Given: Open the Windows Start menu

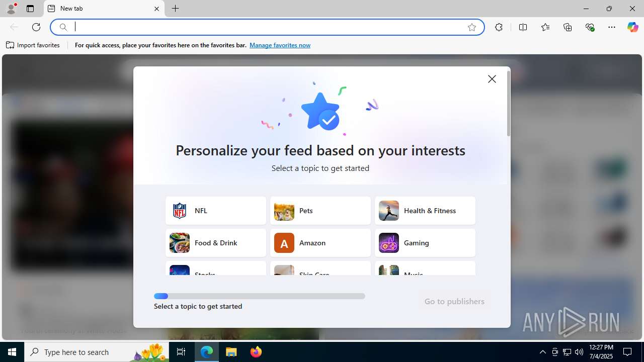Looking at the screenshot, I should 12,352.
